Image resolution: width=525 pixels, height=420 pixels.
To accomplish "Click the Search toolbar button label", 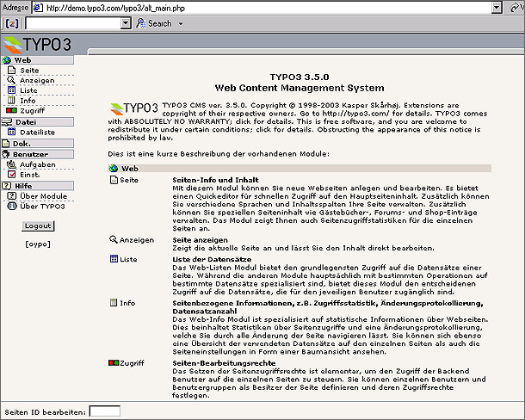I will pos(160,23).
